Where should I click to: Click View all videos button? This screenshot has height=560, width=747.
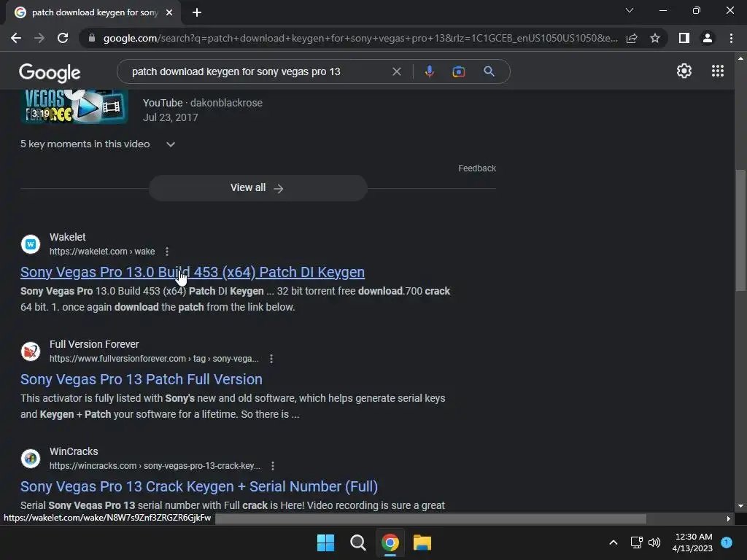pos(258,188)
